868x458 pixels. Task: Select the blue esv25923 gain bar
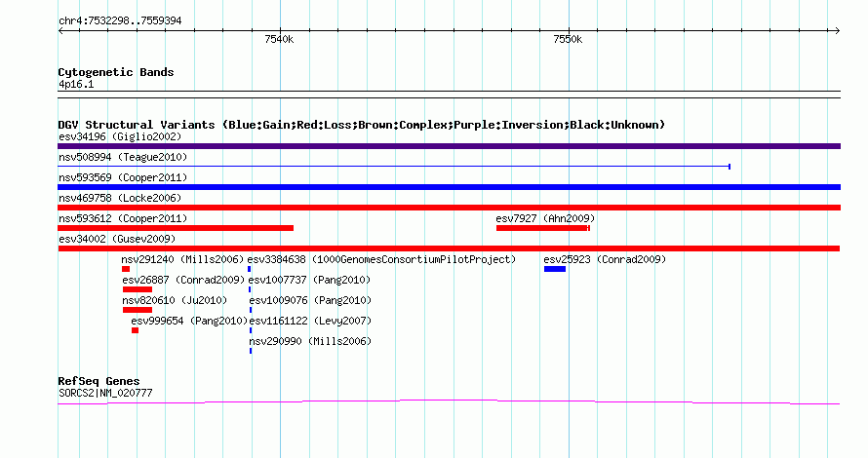pos(555,269)
